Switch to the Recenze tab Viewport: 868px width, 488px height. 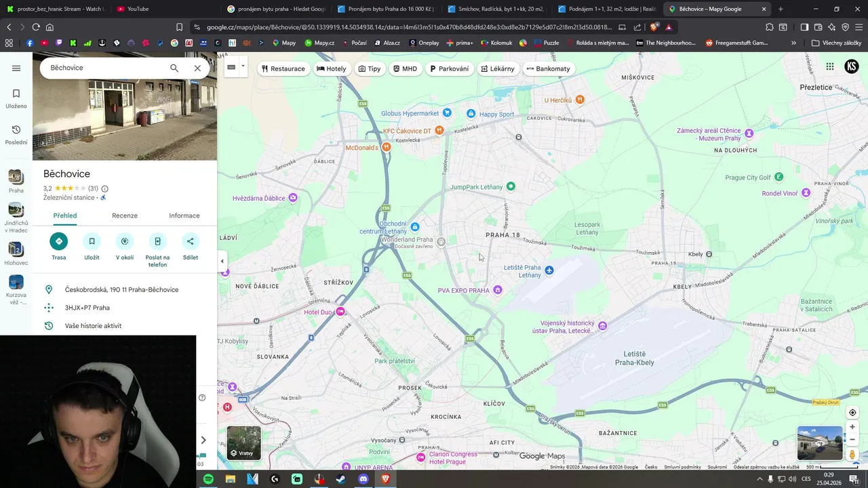(125, 216)
